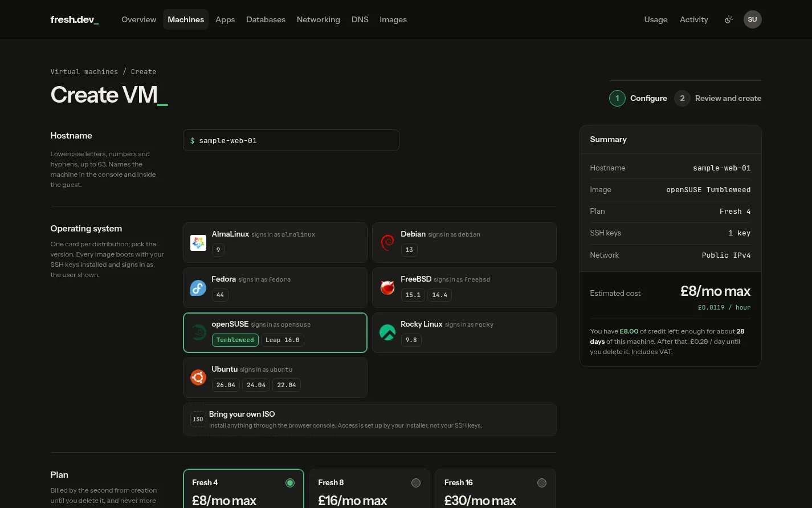812x508 pixels.
Task: Open the Networking nav tab
Action: (319, 19)
